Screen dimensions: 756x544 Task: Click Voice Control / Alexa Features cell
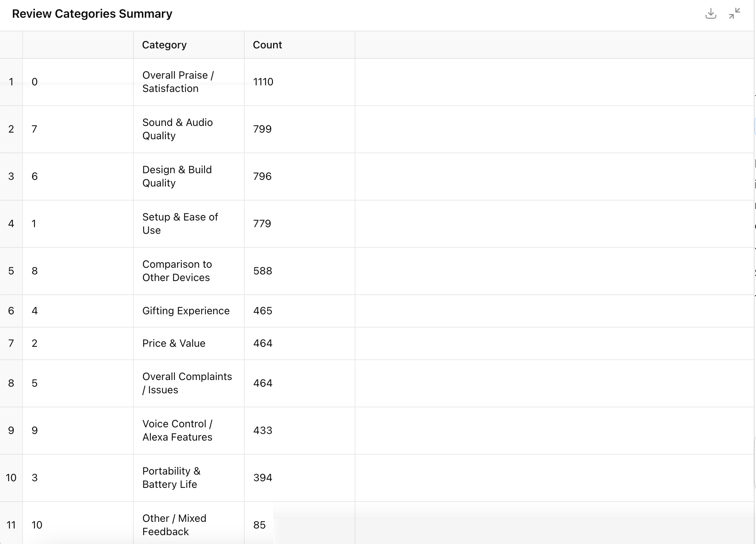[177, 430]
